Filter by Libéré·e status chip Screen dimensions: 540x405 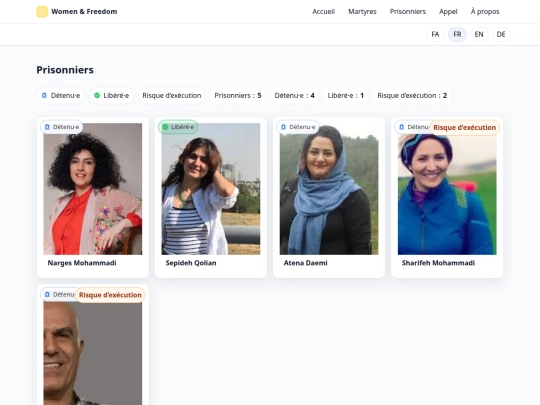coord(112,95)
